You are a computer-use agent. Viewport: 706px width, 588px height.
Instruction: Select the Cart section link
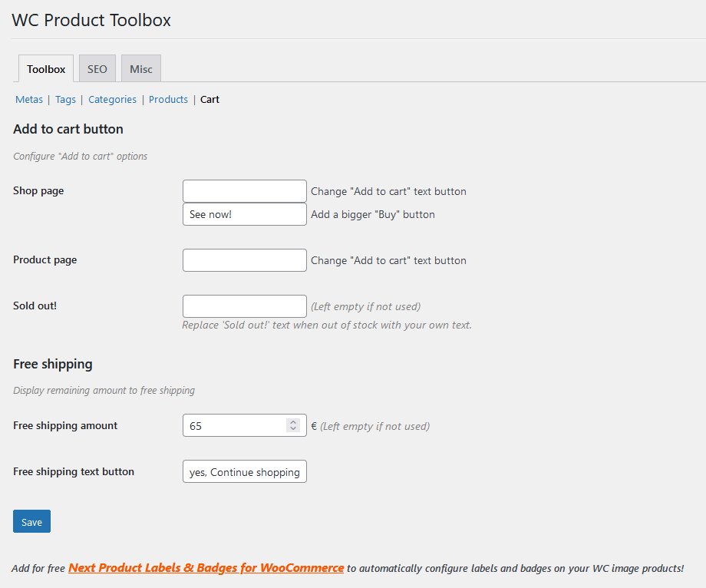pyautogui.click(x=209, y=100)
